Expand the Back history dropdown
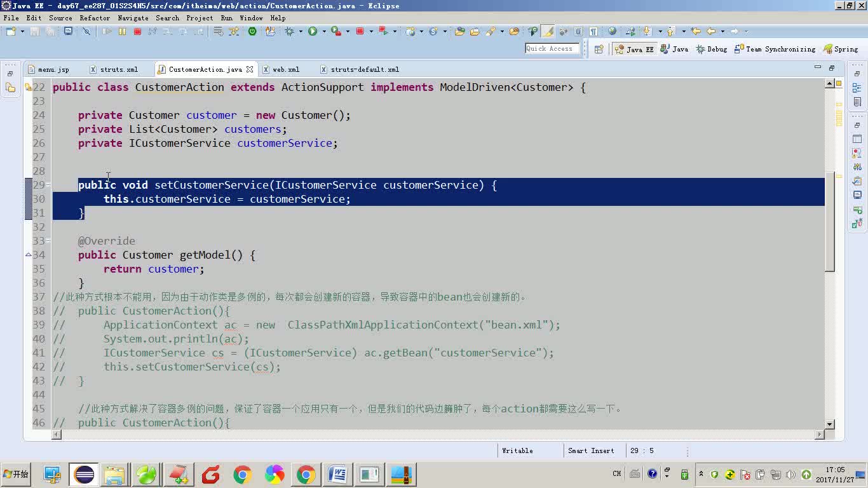The width and height of the screenshot is (868, 488). point(722,31)
